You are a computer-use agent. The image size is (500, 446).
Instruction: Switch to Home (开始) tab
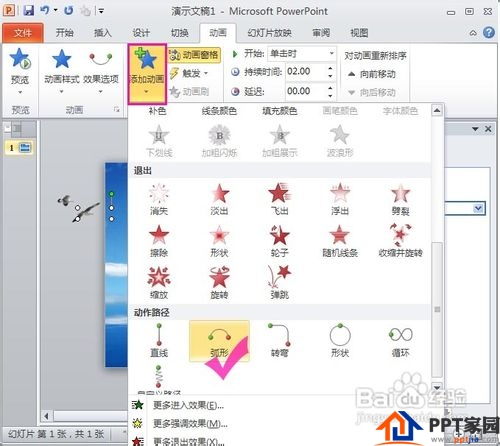pyautogui.click(x=64, y=33)
